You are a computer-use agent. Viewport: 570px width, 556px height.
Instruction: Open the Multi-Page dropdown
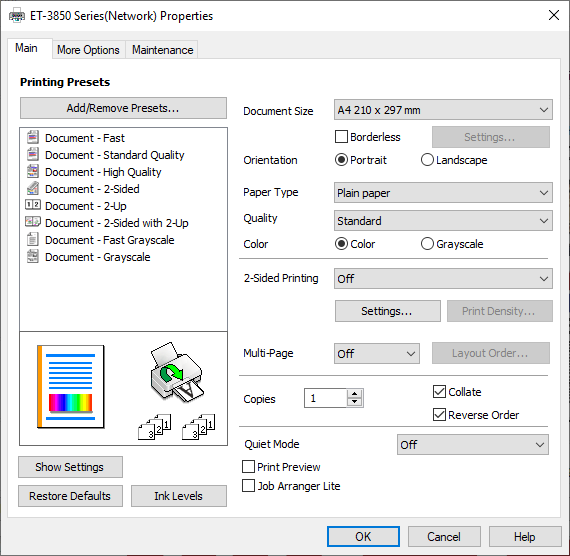click(x=377, y=353)
